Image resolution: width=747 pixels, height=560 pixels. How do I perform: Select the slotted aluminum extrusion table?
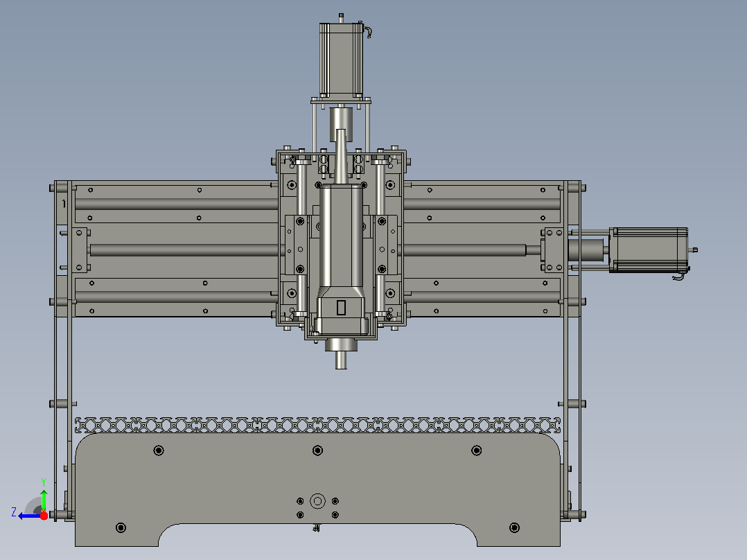point(318,425)
